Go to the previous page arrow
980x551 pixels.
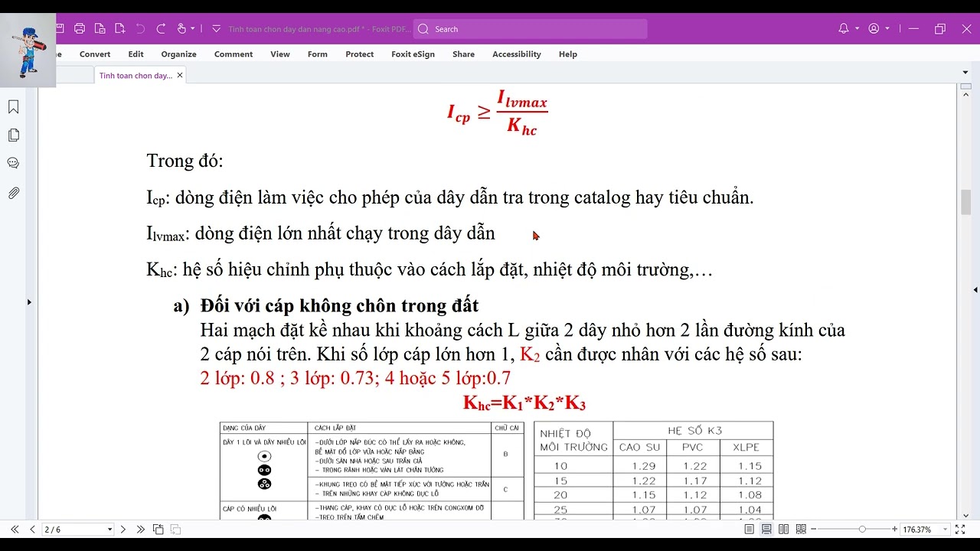click(x=32, y=529)
